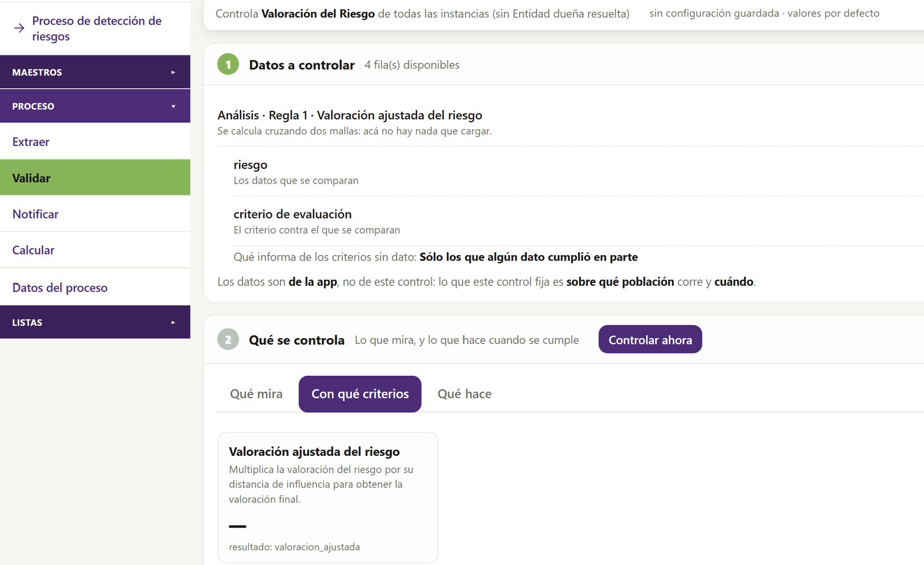Expand the MAESTROS menu section
This screenshot has height=565, width=924.
95,72
